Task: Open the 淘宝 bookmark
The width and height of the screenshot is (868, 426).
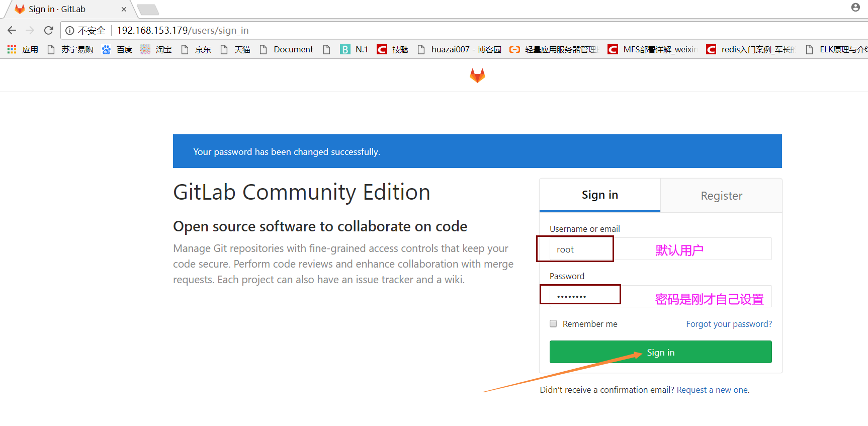Action: tap(156, 49)
